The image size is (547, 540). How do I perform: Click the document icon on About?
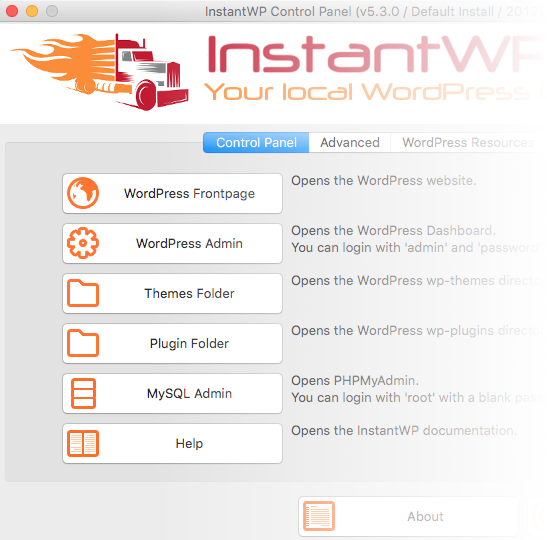click(319, 516)
